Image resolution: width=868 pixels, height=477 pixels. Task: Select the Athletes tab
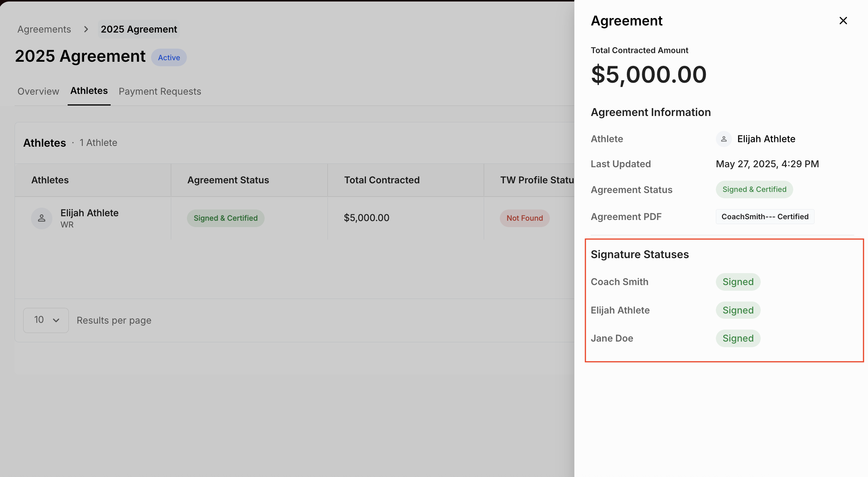[x=89, y=91]
